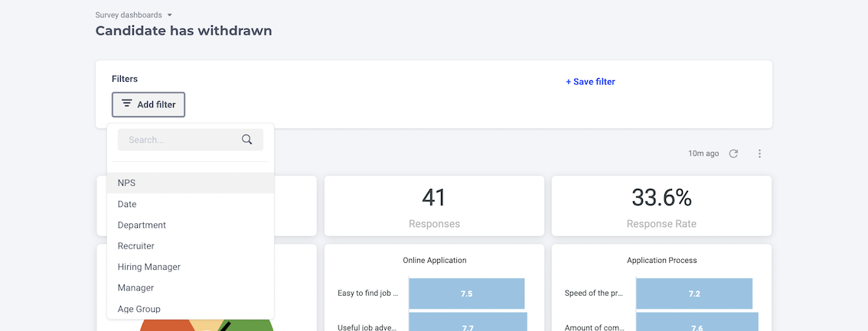Click the Online Application chart title
This screenshot has height=331, width=868.
click(435, 260)
